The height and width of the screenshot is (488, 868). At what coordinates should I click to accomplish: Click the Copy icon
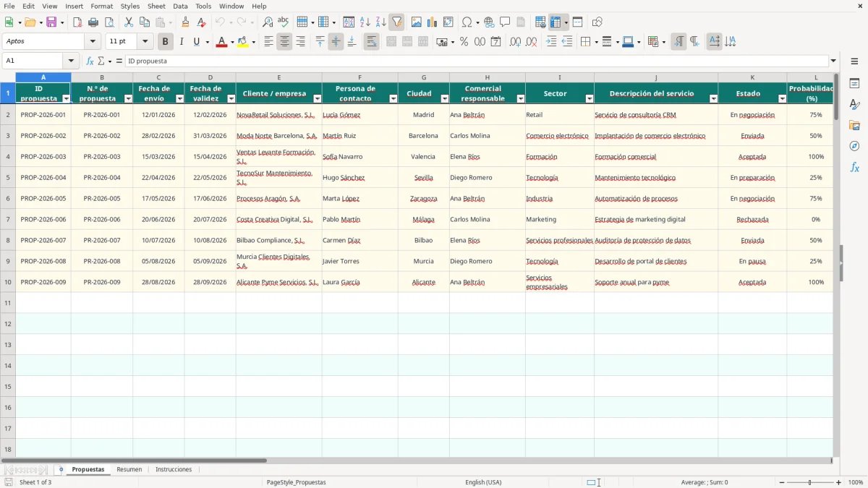point(145,22)
